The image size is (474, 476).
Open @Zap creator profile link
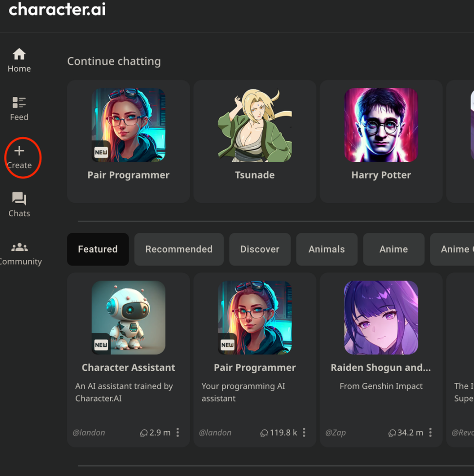[335, 432]
